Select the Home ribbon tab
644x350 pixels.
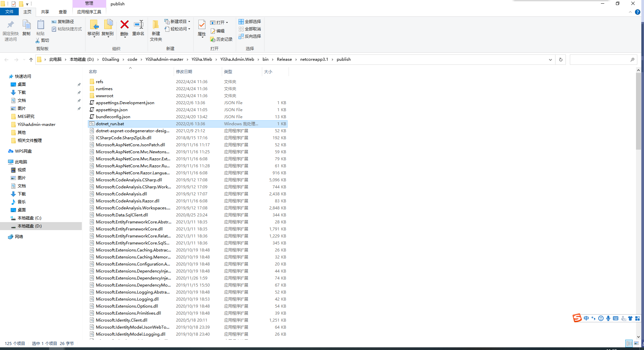(27, 12)
